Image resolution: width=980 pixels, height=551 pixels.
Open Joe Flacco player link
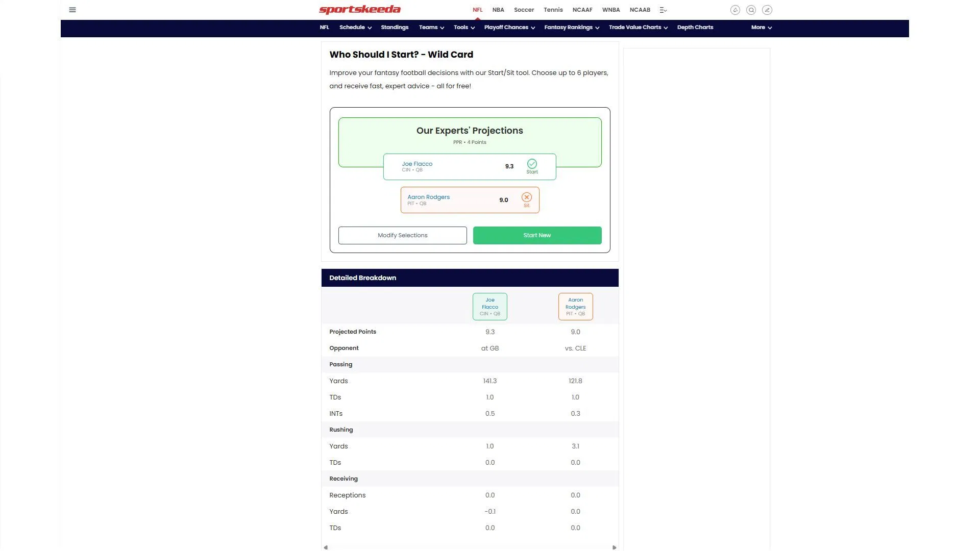click(416, 164)
